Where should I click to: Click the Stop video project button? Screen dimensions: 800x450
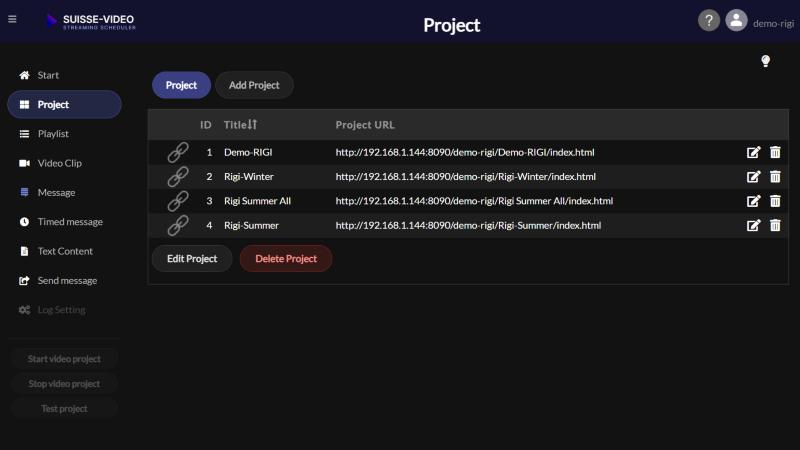tap(64, 384)
